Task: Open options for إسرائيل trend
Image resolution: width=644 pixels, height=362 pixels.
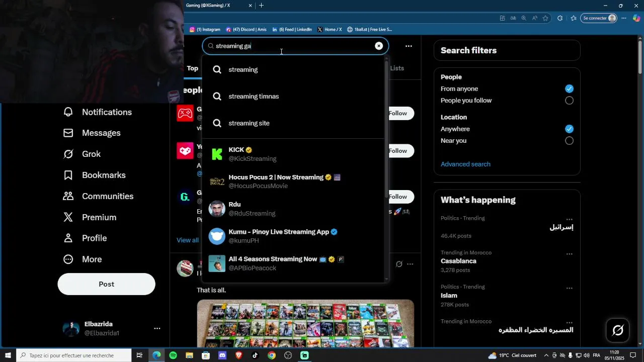Action: coord(570,219)
